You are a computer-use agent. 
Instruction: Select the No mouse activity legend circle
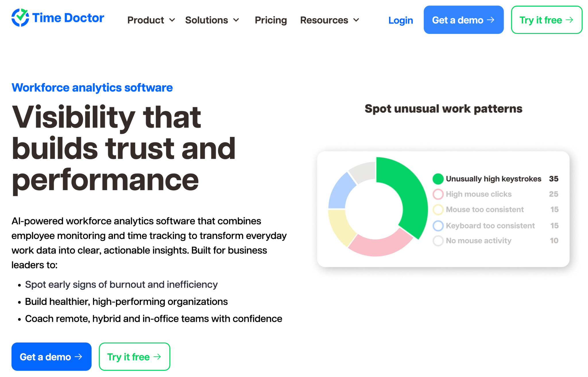pos(438,241)
